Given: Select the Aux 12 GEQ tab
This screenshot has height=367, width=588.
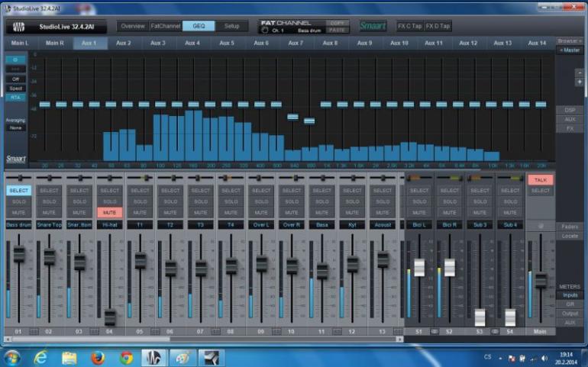Looking at the screenshot, I should [x=468, y=43].
